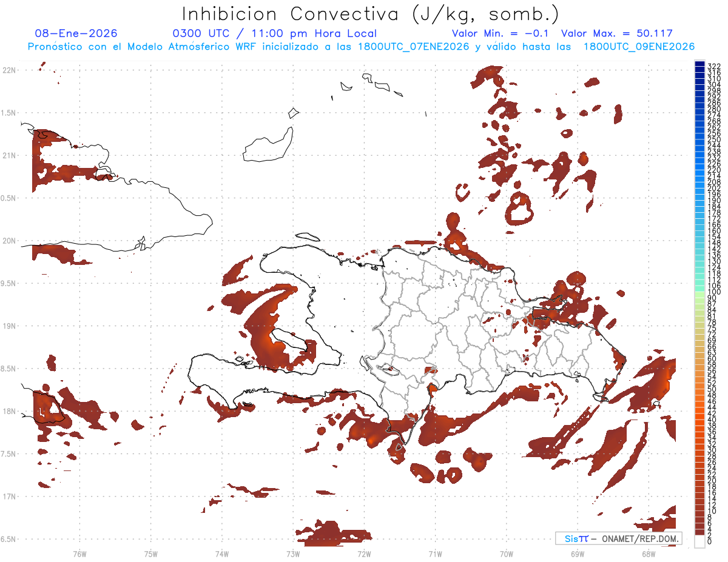Click the white swatch beside the 0 label
The height and width of the screenshot is (562, 728).
(x=699, y=541)
